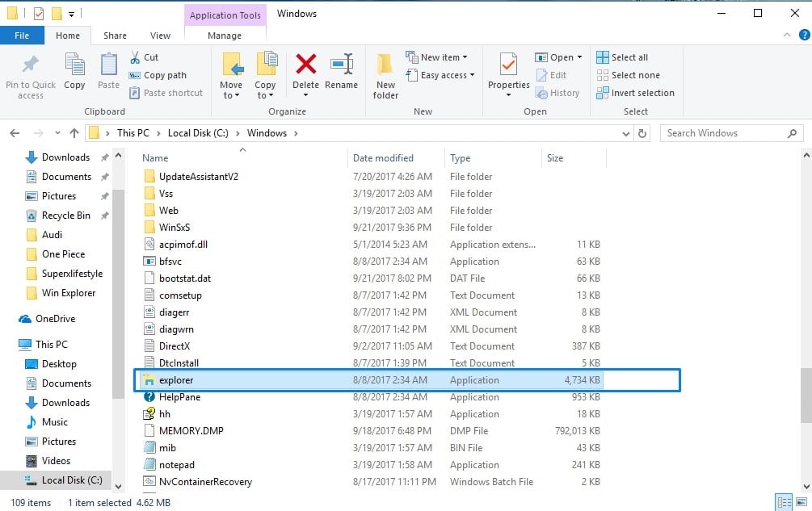Screen dimensions: 812x511
Task: Click the Search Windows field
Action: point(732,133)
